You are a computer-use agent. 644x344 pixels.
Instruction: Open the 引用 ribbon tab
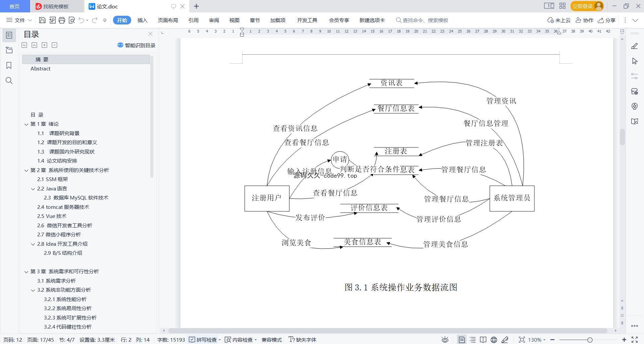click(x=193, y=20)
